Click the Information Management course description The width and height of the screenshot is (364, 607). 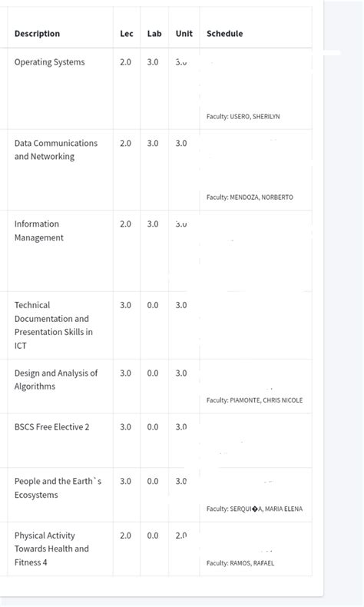click(x=38, y=231)
